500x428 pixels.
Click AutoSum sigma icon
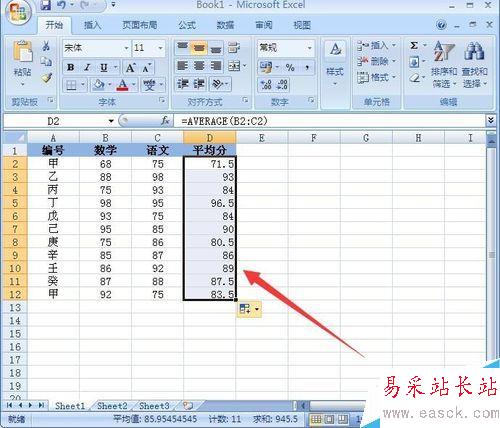coord(414,45)
